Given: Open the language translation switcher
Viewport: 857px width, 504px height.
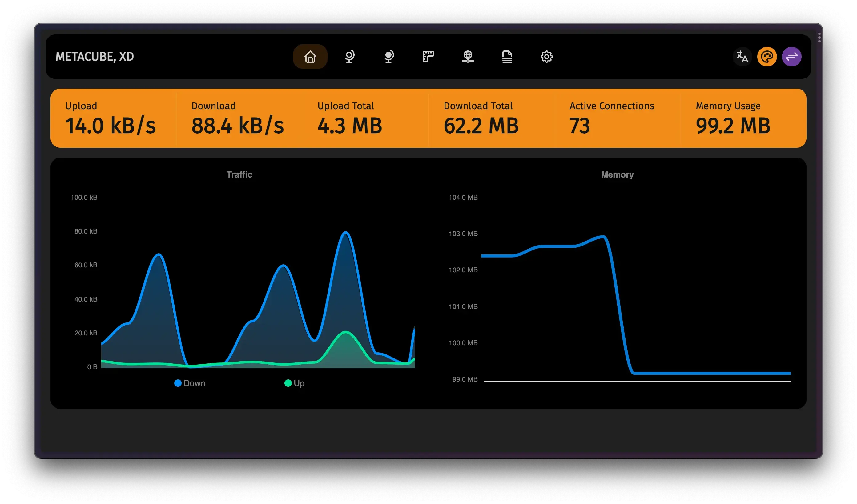Looking at the screenshot, I should [x=742, y=56].
